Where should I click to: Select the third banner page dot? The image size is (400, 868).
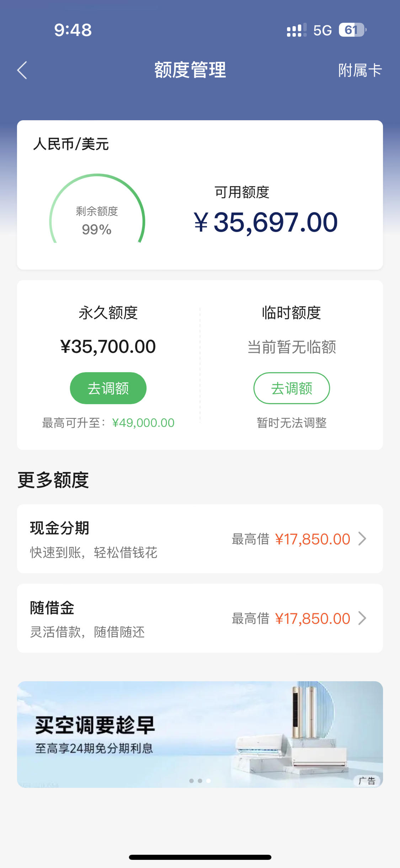208,781
